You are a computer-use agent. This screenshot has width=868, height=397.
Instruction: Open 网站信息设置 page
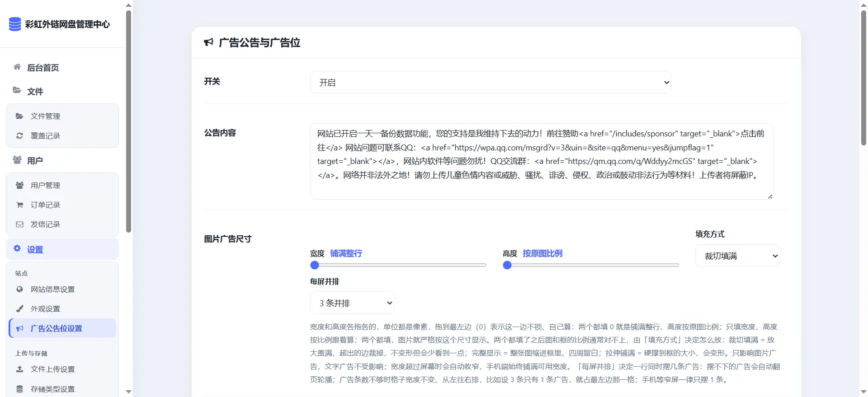[x=62, y=289]
